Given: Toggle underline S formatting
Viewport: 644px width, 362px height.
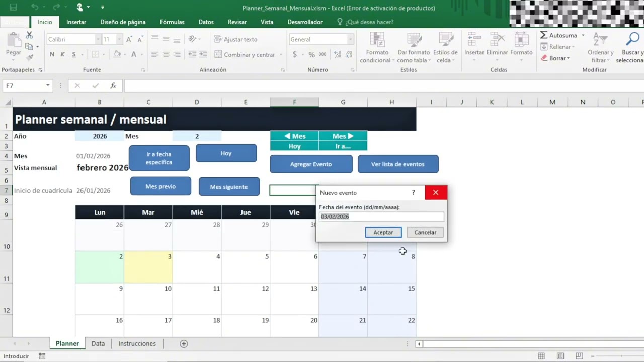Looking at the screenshot, I should pyautogui.click(x=74, y=54).
